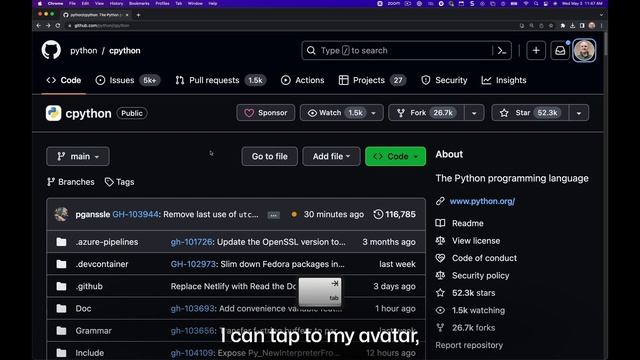This screenshot has height=360, width=640.
Task: Click the cpython repository Python logo
Action: tap(53, 113)
